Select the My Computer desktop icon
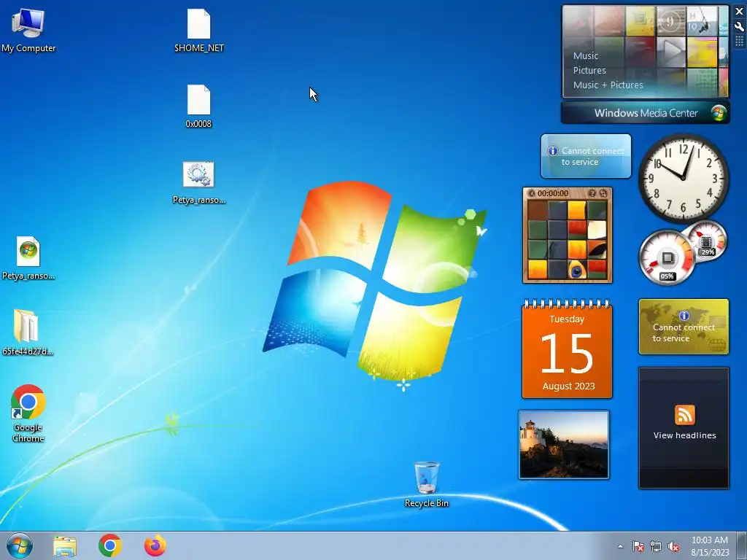The image size is (747, 560). (x=28, y=30)
